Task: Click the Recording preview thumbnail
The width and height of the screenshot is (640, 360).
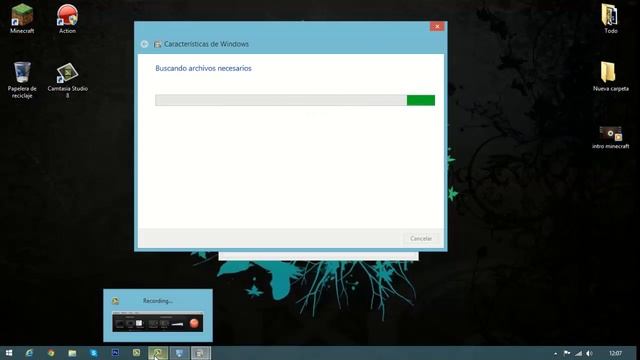Action: tap(158, 321)
